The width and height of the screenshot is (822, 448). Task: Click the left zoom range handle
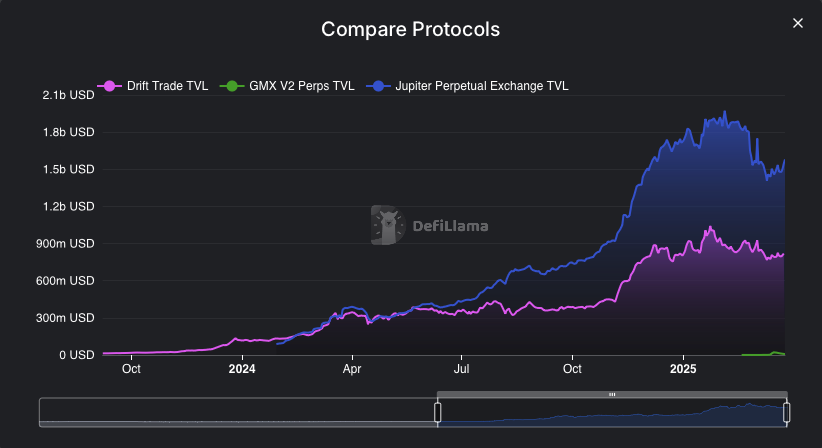click(x=438, y=412)
